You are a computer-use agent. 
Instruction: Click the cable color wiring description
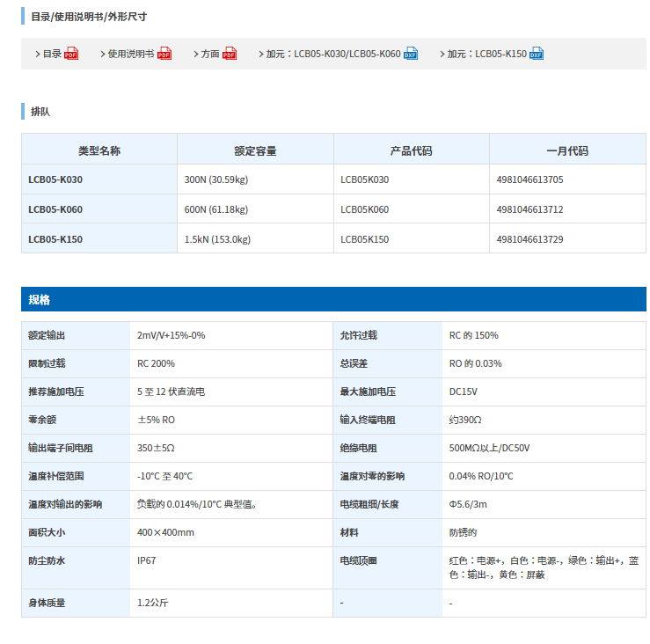[x=544, y=567]
